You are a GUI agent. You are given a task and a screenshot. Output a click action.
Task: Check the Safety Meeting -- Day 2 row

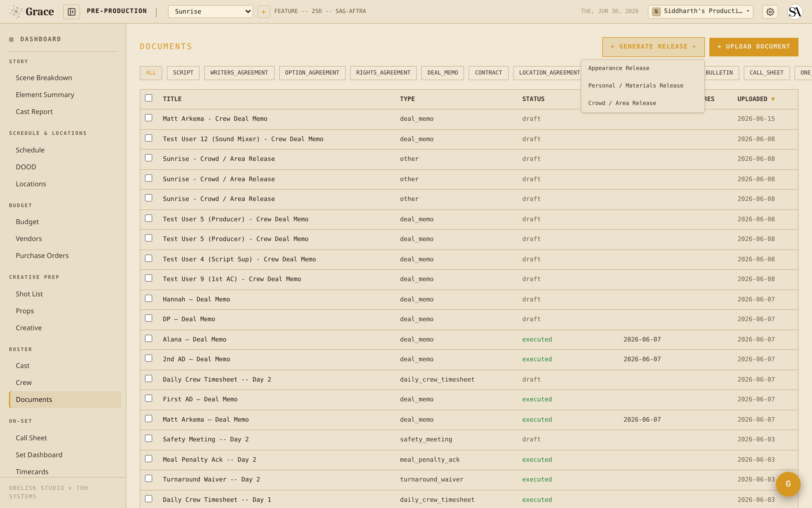point(149,439)
